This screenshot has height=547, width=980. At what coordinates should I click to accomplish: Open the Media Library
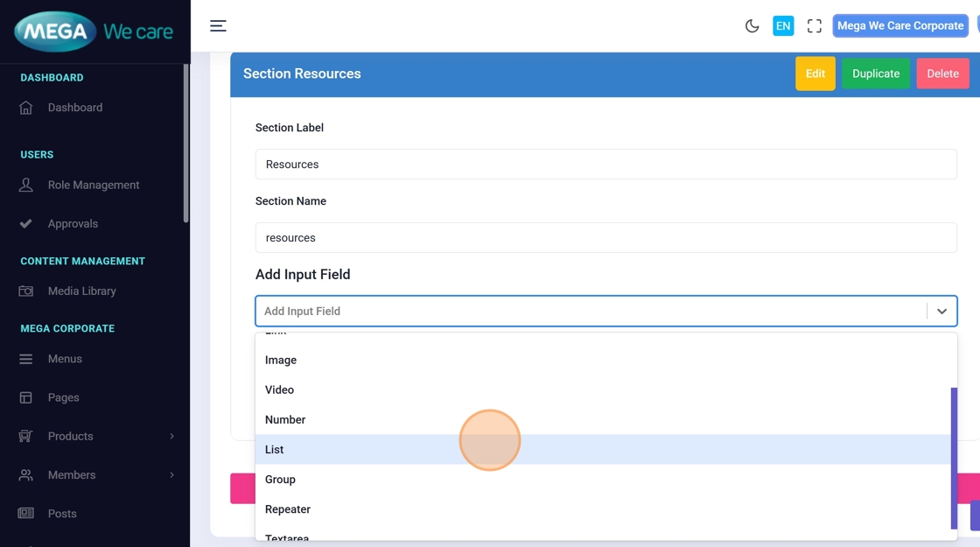coord(81,291)
